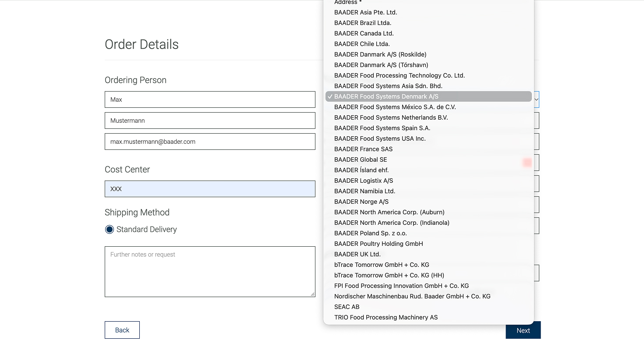The image size is (644, 351).
Task: Choose BAADER France SAS
Action: 428,149
